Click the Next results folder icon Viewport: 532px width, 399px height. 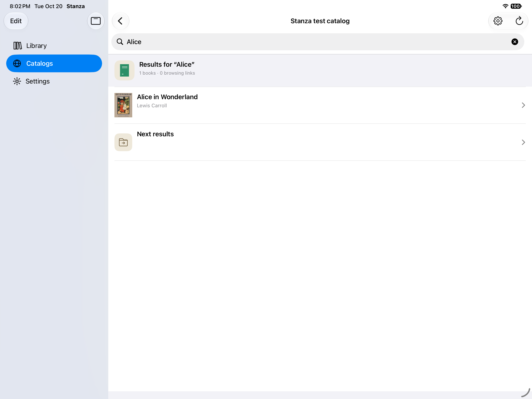click(x=123, y=142)
